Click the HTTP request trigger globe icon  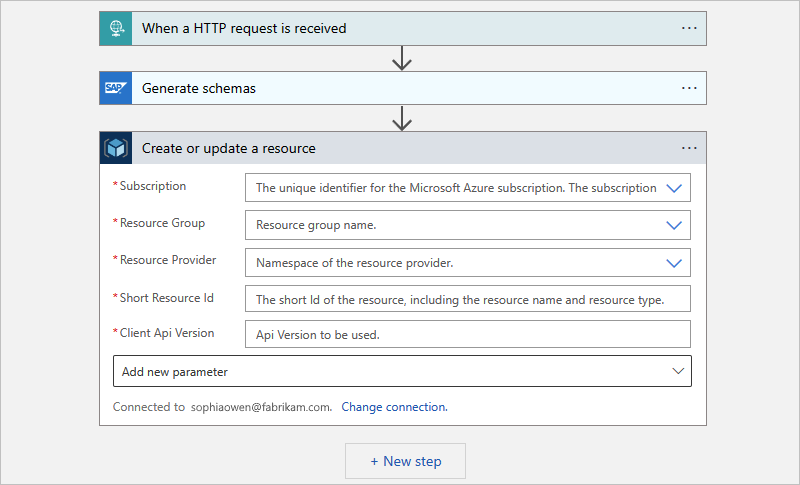pos(116,28)
